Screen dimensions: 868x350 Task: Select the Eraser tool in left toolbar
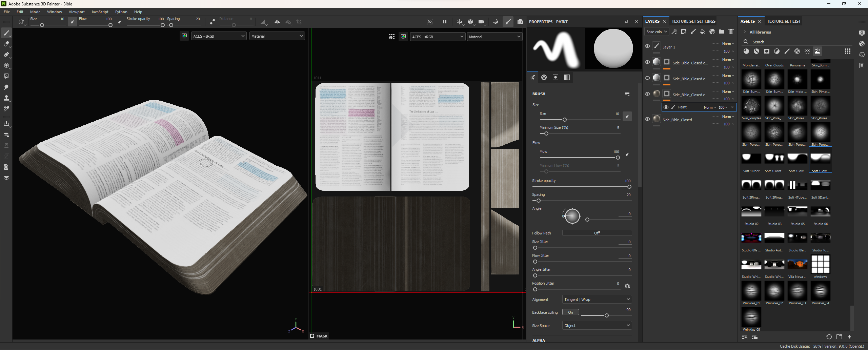[x=6, y=44]
